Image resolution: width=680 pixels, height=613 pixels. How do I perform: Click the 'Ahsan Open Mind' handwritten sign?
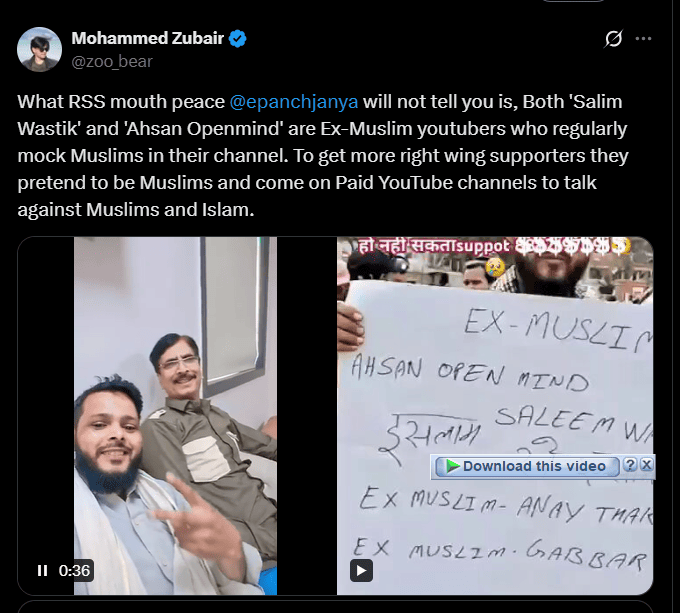point(469,374)
